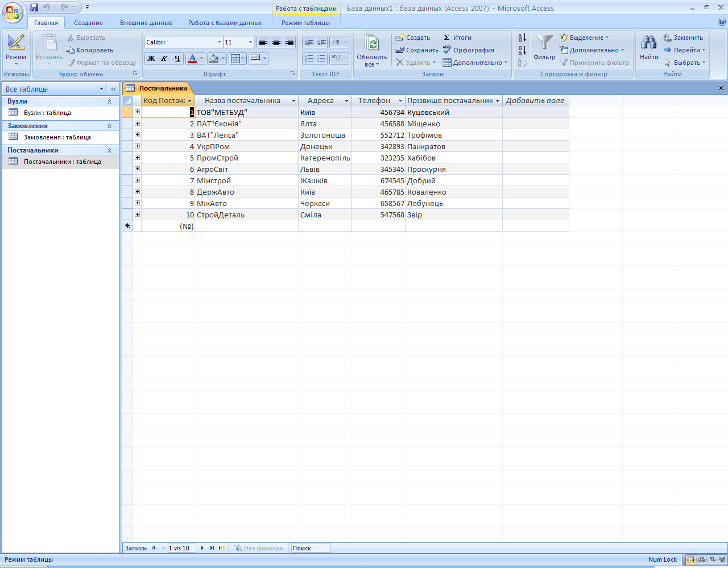Switch to datasheet view status bar icon

click(x=690, y=559)
